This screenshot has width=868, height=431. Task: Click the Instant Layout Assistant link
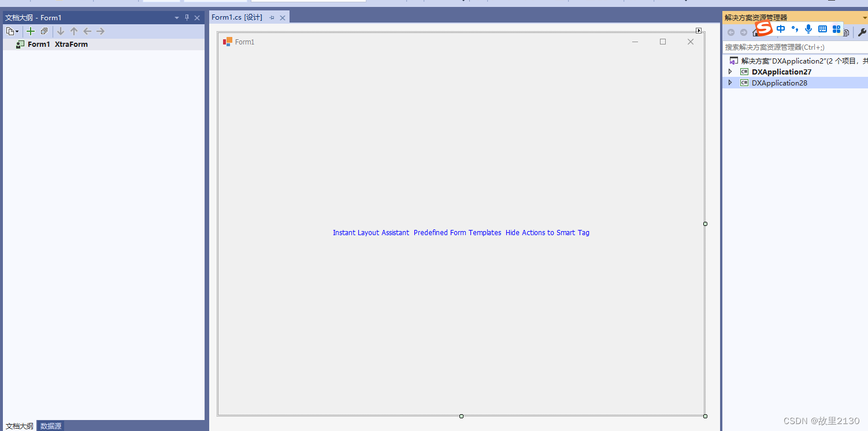point(370,232)
